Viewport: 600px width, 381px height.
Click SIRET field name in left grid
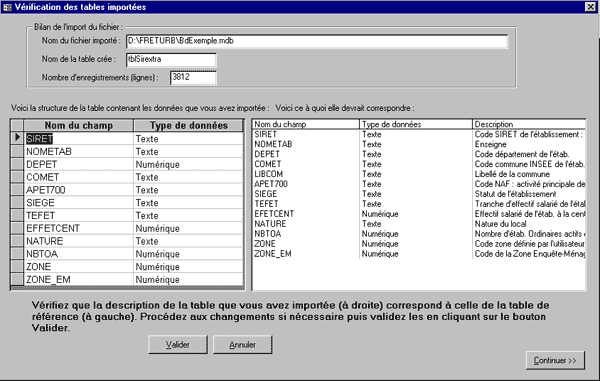point(78,138)
